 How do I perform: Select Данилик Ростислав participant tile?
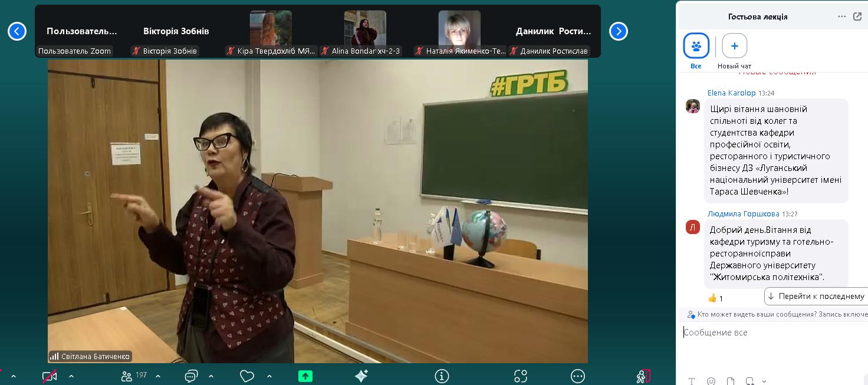point(554,31)
